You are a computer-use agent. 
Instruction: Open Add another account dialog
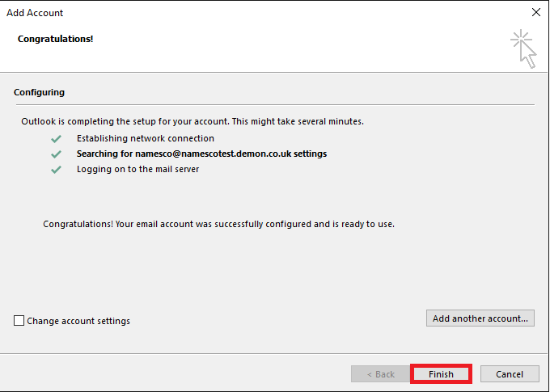click(x=480, y=318)
